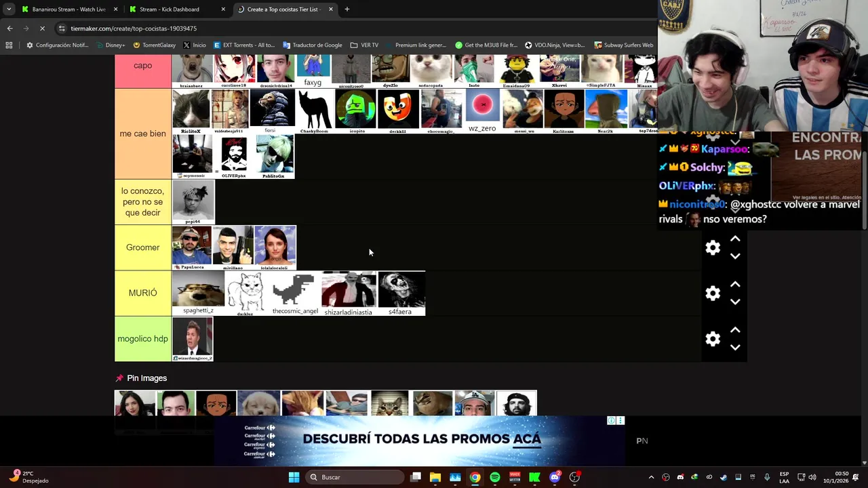The image size is (868, 488).
Task: Open X Inicio bookmark
Action: coord(195,45)
